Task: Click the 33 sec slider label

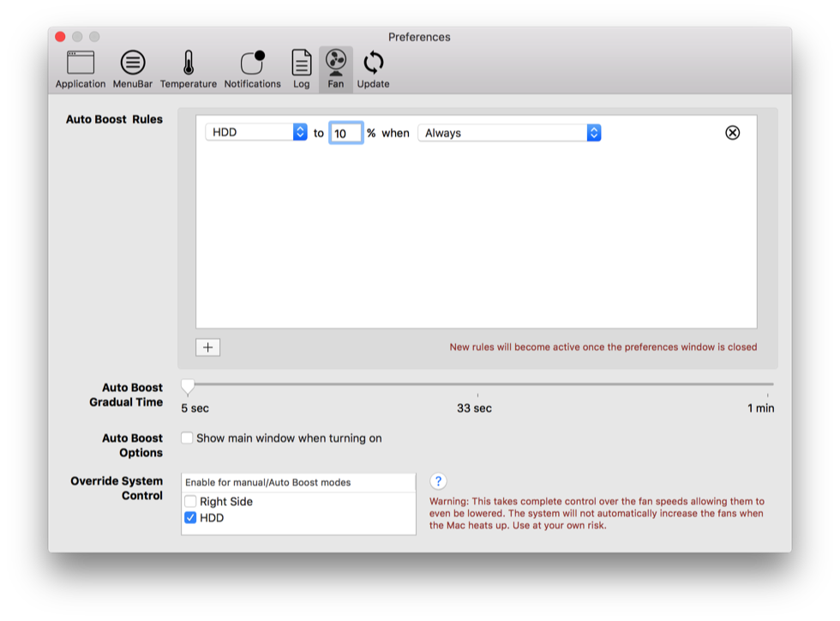Action: [x=474, y=408]
